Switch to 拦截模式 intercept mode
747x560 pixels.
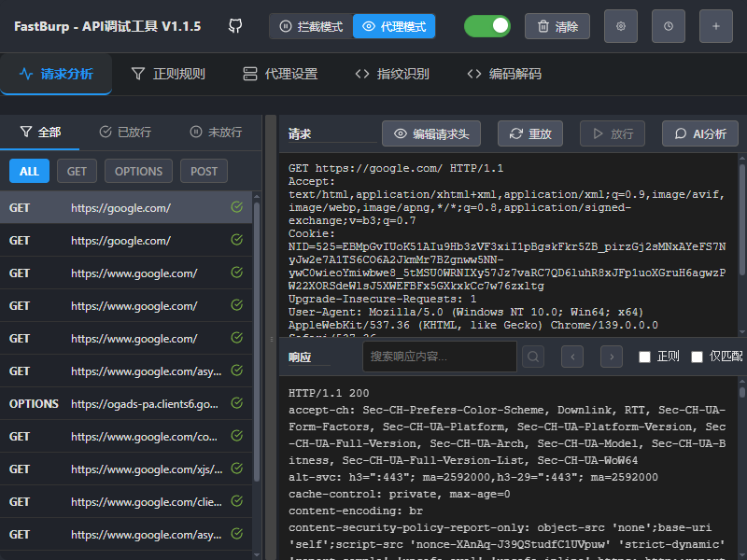tap(311, 26)
